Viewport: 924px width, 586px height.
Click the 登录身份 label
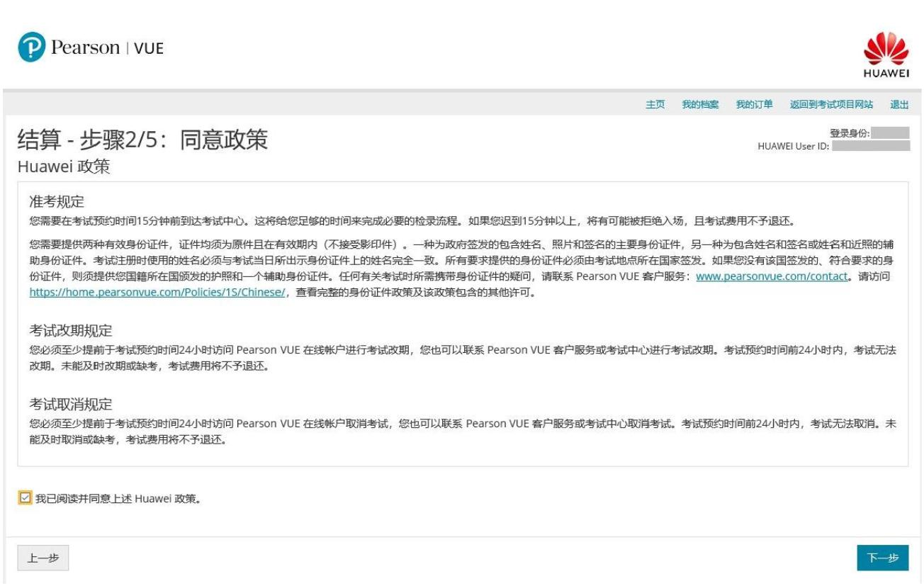coord(849,133)
